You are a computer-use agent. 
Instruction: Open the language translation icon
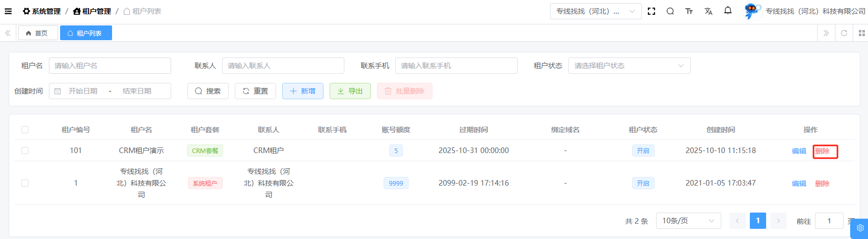(x=709, y=11)
